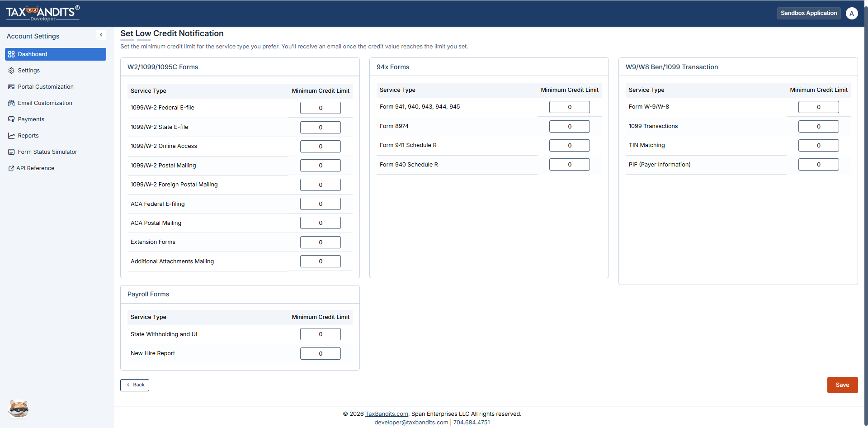Open Dashboard in the sidebar
The width and height of the screenshot is (868, 428).
(56, 54)
